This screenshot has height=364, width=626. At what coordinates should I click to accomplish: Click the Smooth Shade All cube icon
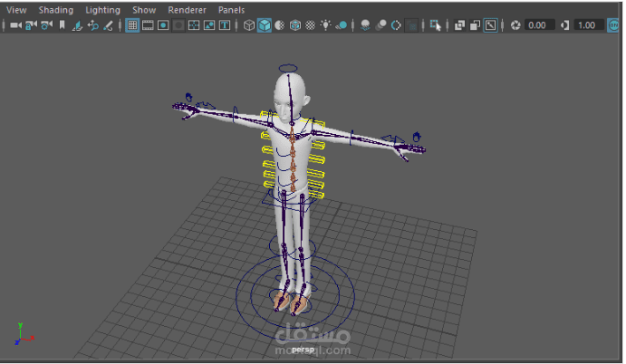(x=265, y=25)
